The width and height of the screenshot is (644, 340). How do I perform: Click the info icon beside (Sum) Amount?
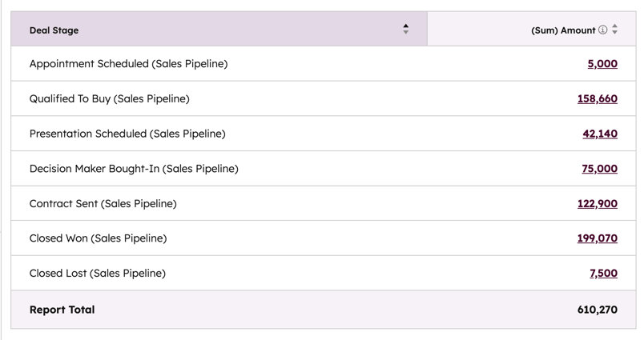click(603, 30)
